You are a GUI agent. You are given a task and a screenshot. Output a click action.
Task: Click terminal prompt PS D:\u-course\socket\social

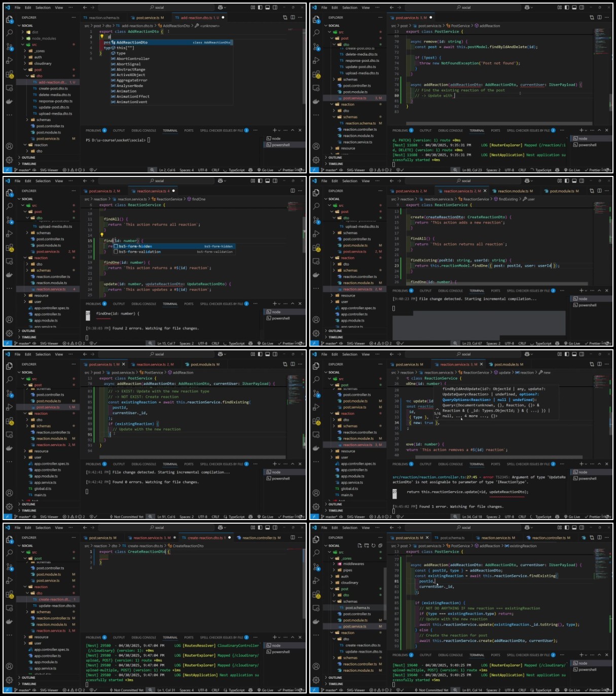tap(116, 140)
